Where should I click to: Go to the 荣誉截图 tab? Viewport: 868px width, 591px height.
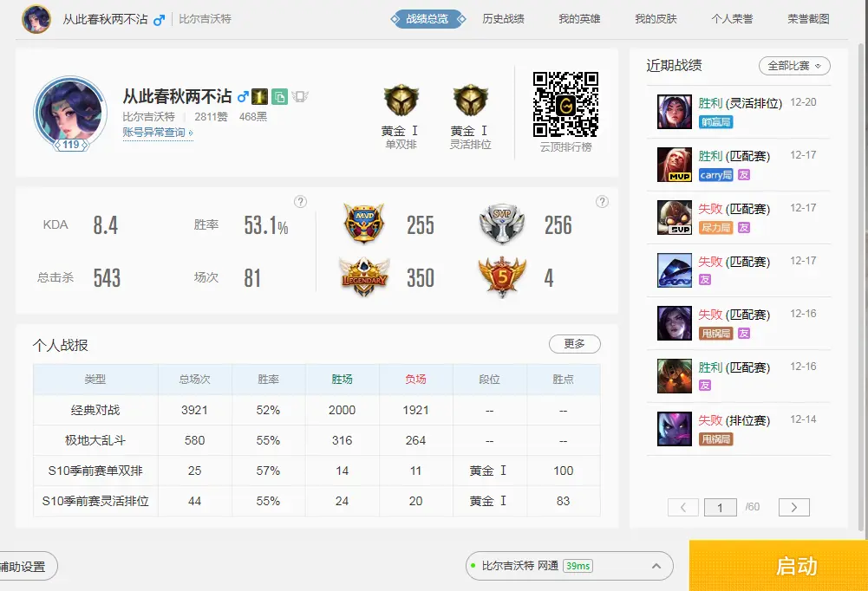(x=809, y=19)
